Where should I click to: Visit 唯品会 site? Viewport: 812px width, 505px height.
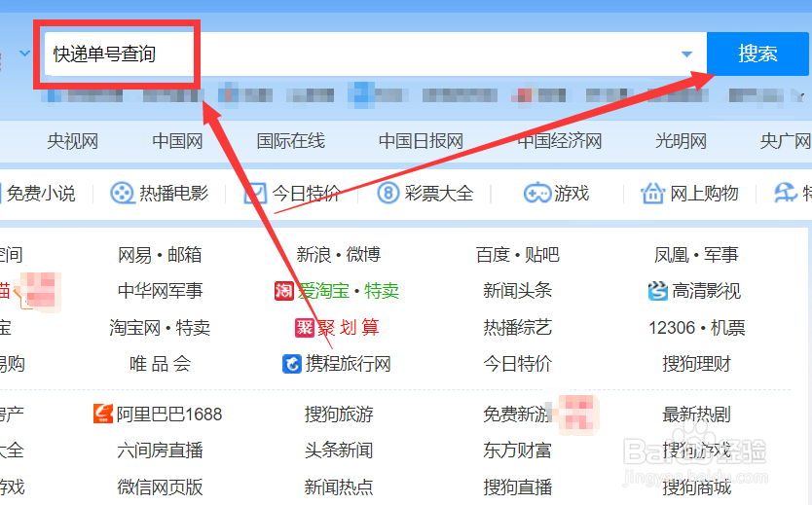160,364
